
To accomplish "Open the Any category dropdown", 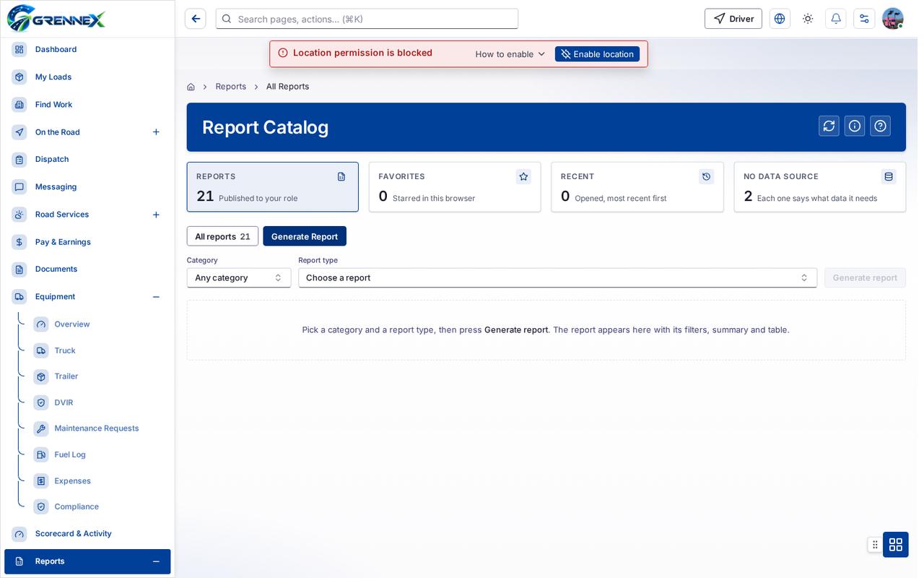I will click(239, 277).
